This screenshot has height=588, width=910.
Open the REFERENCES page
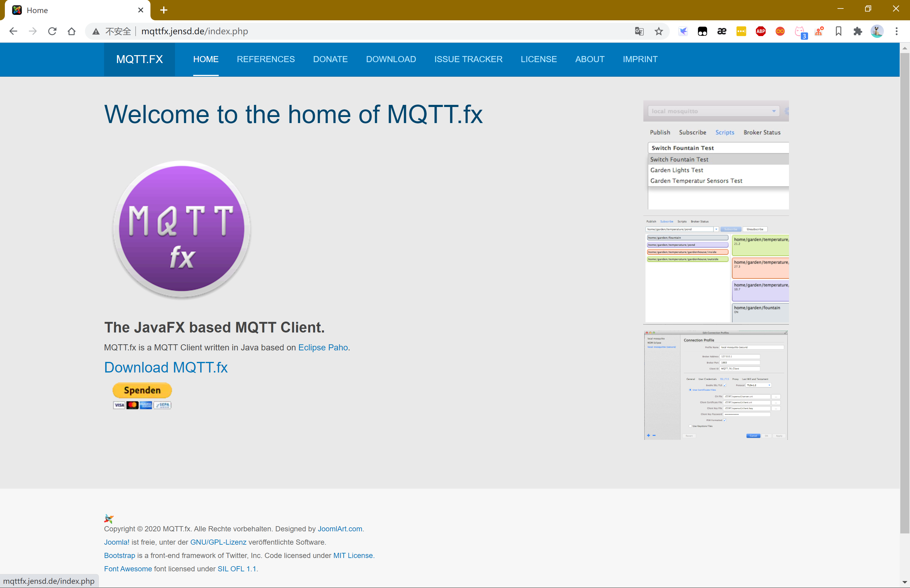(x=266, y=59)
